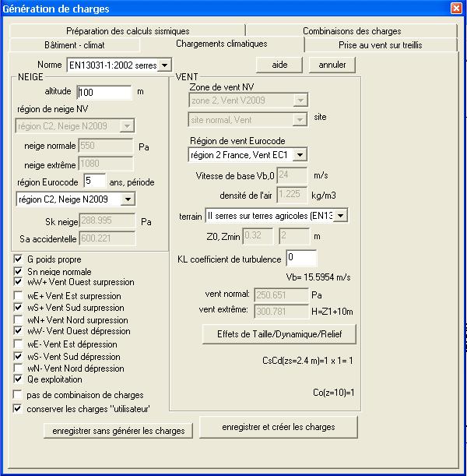Open Effets de Taille/Dynamique/Relief

click(x=279, y=334)
